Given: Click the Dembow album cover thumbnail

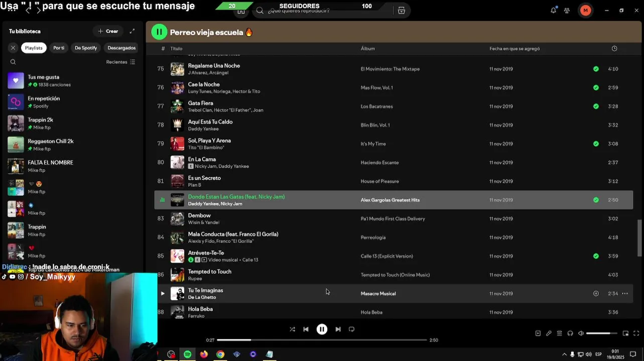Looking at the screenshot, I should [177, 219].
